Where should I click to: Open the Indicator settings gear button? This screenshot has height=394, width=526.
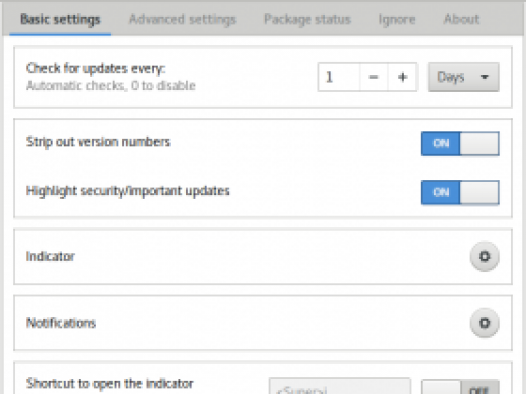coord(484,257)
